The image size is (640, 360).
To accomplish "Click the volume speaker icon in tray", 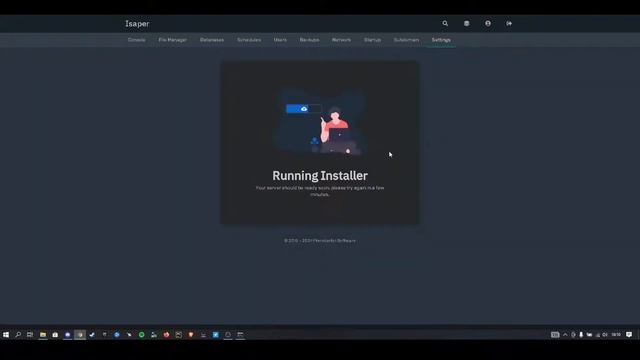I will click(605, 335).
